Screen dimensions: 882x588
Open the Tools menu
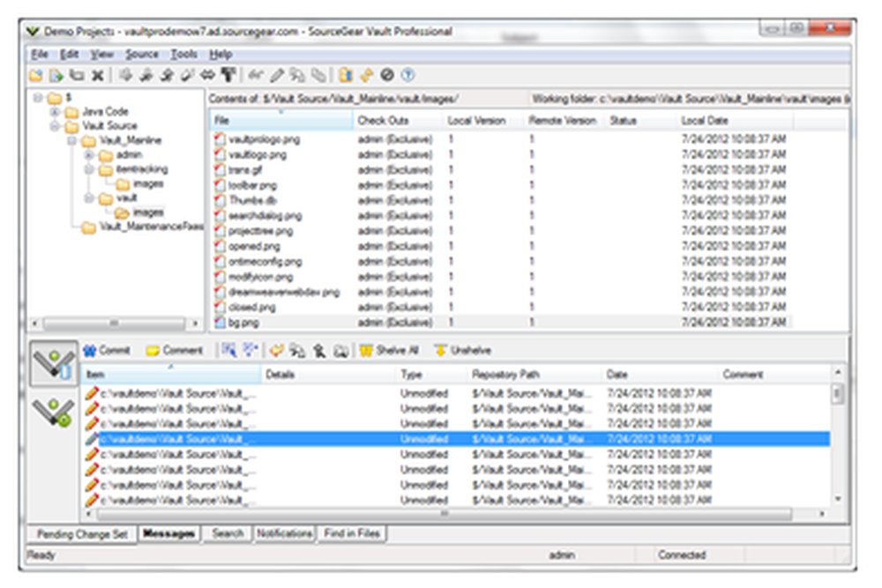[x=184, y=54]
